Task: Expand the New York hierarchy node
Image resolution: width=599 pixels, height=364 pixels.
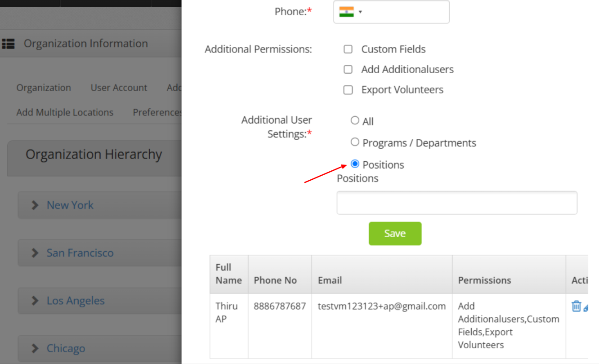Action: (35, 205)
